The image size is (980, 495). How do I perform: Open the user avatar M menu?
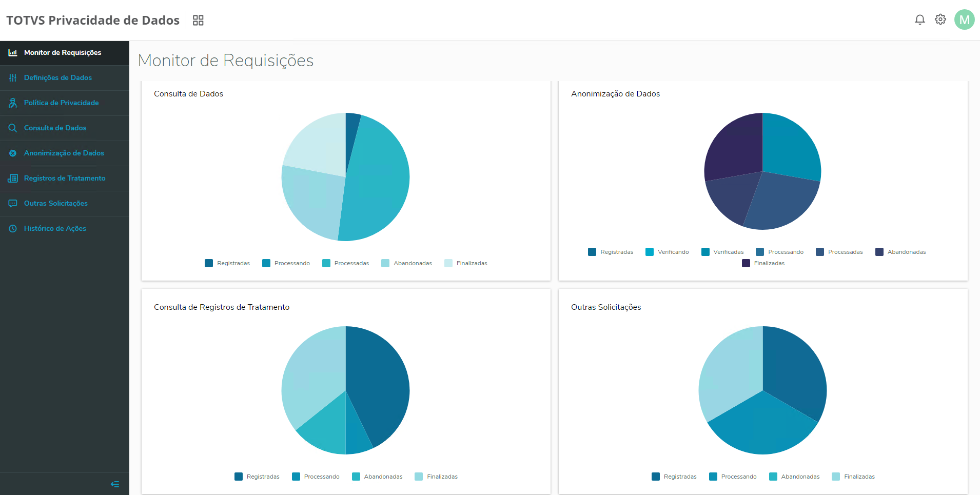pyautogui.click(x=964, y=19)
